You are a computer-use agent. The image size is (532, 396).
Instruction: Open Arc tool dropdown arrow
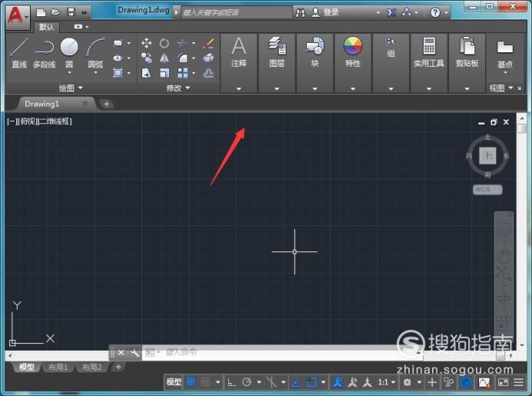pyautogui.click(x=95, y=72)
